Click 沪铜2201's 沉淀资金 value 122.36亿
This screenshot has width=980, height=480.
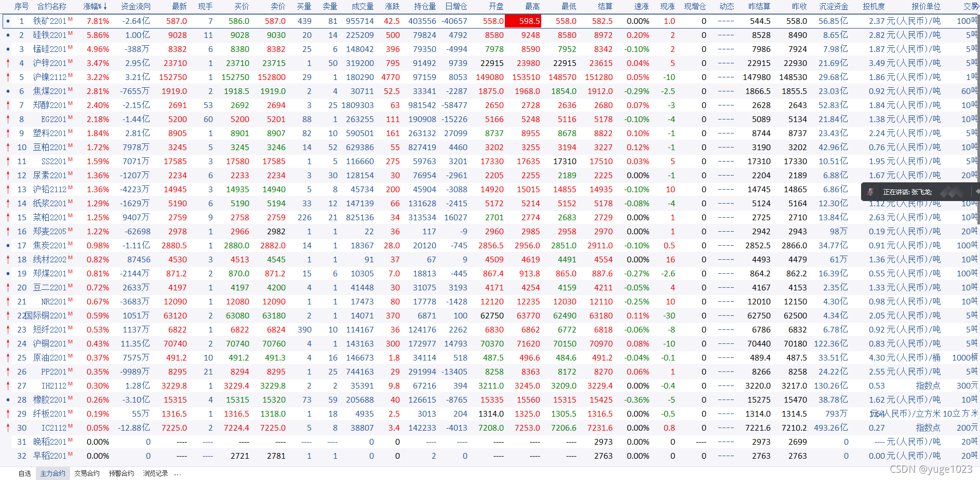[x=831, y=344]
